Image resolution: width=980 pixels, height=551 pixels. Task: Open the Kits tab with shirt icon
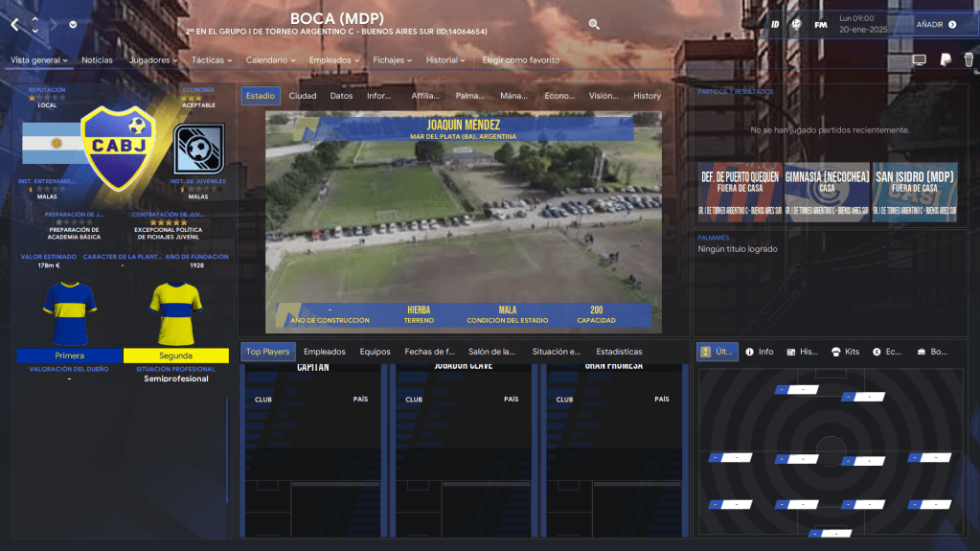(x=846, y=352)
